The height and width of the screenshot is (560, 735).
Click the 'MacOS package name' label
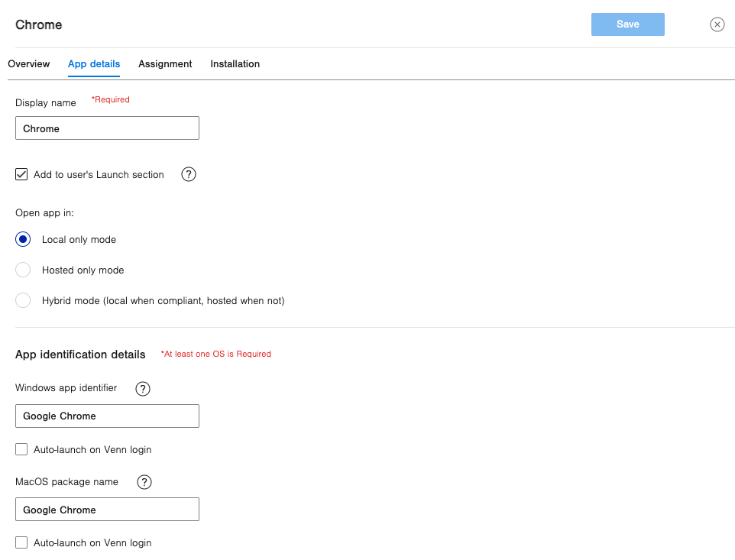point(66,482)
